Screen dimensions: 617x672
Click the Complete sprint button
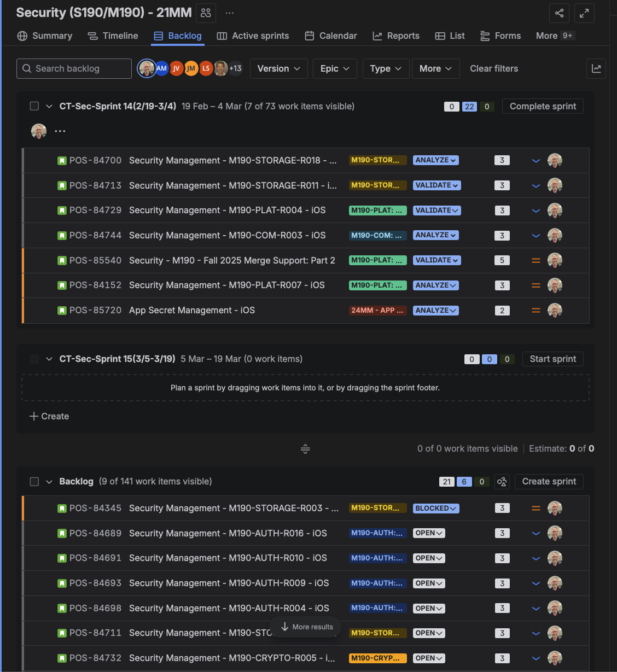tap(543, 106)
